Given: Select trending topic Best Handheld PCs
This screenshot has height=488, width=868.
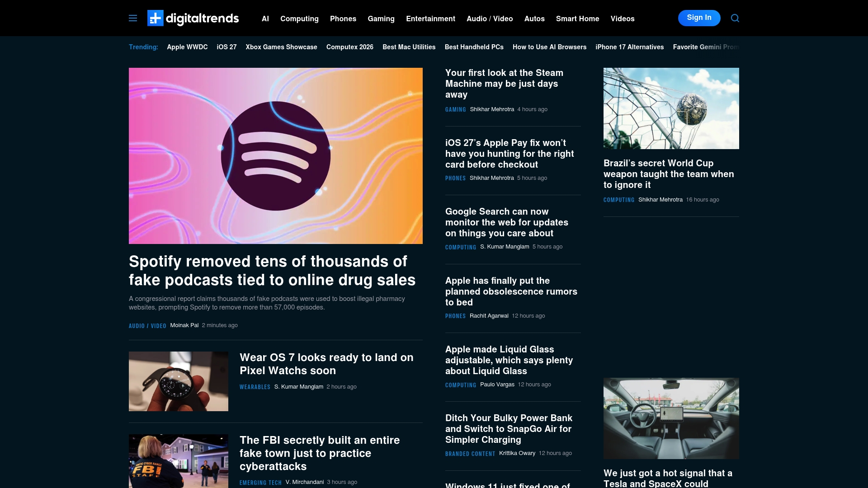Looking at the screenshot, I should click(474, 47).
